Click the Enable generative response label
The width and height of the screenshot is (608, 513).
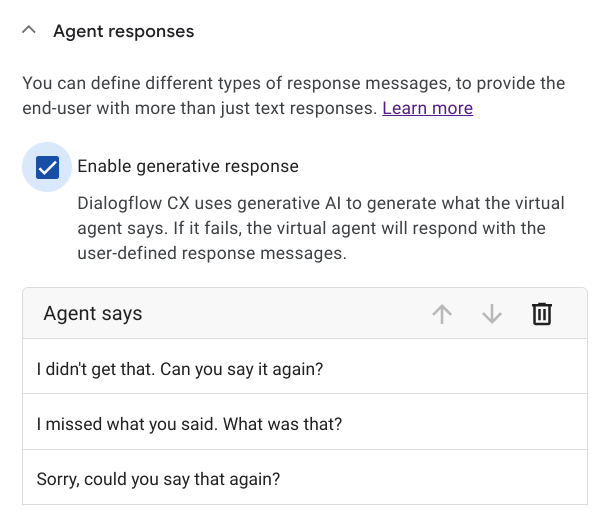188,166
